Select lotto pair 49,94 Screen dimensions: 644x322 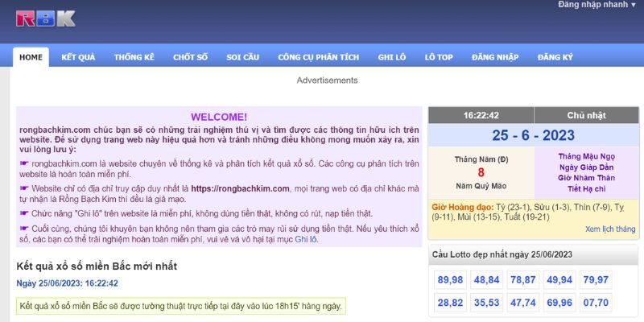[559, 280]
